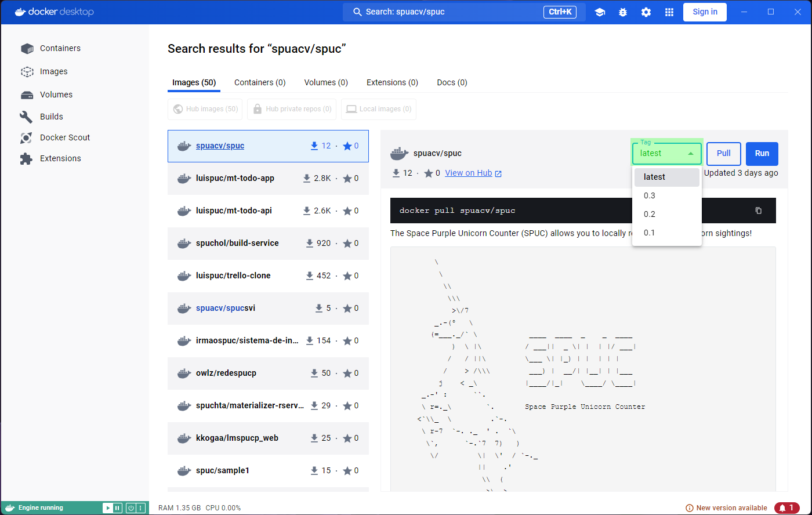
Task: Click the CPU 0.00% status text
Action: [x=223, y=508]
